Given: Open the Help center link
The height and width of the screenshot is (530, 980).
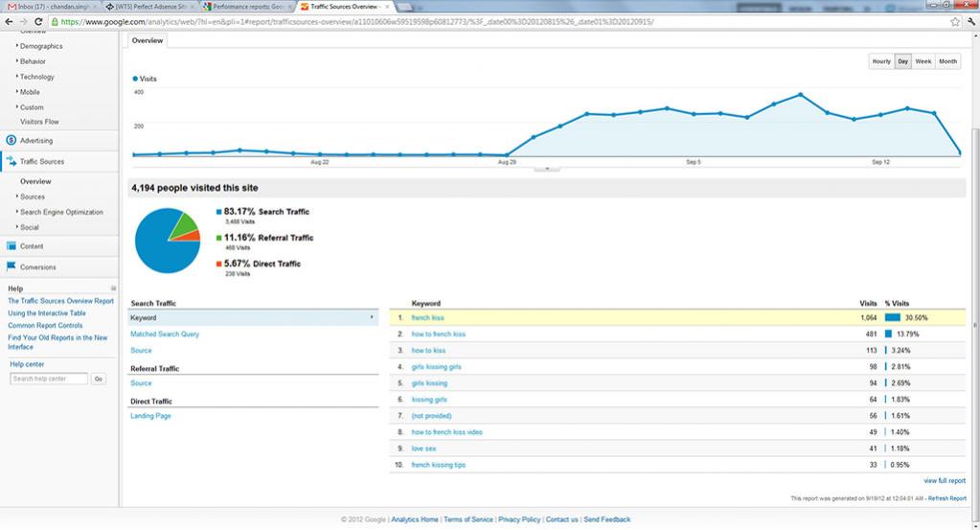Looking at the screenshot, I should pos(27,364).
